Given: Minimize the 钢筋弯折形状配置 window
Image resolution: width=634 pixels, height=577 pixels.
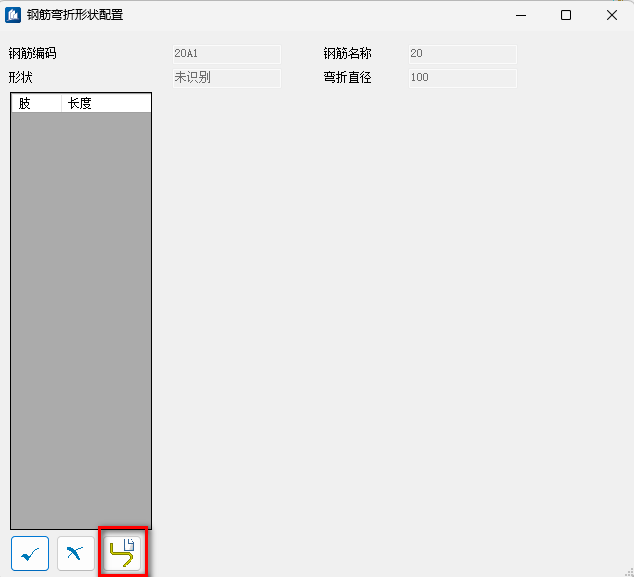Looking at the screenshot, I should pos(521,15).
